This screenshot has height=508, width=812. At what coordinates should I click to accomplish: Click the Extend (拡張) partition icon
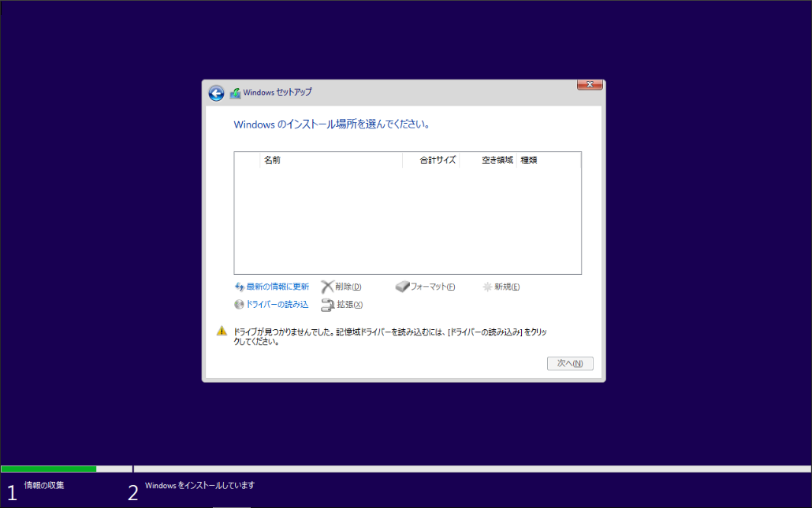click(x=326, y=305)
